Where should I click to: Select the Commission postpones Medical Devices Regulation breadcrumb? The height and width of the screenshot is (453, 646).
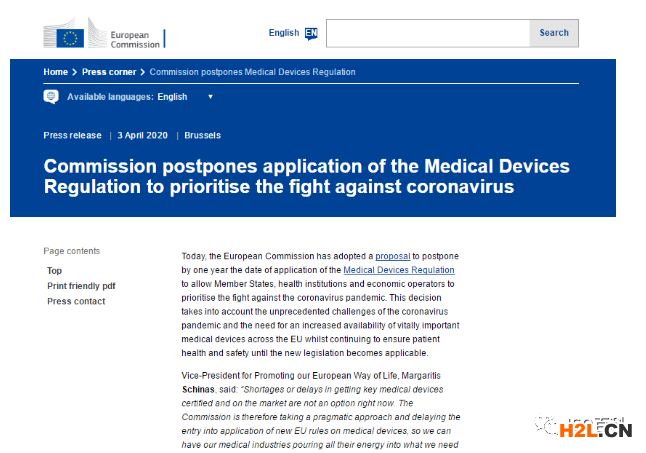pos(252,72)
